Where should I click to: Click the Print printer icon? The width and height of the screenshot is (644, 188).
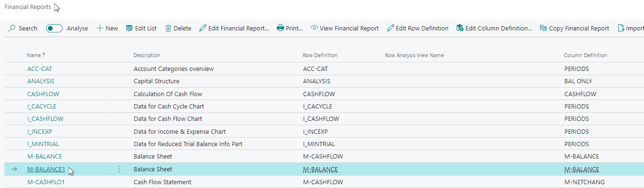pyautogui.click(x=280, y=29)
